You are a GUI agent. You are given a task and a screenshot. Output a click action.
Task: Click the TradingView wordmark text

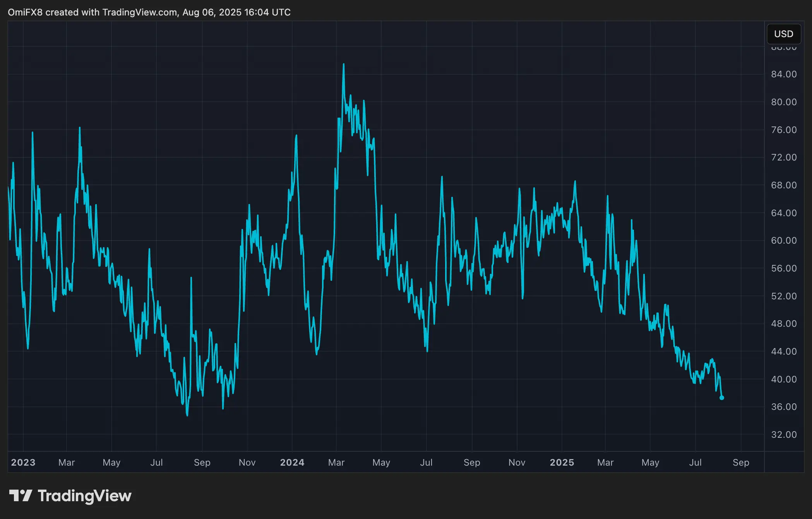84,495
